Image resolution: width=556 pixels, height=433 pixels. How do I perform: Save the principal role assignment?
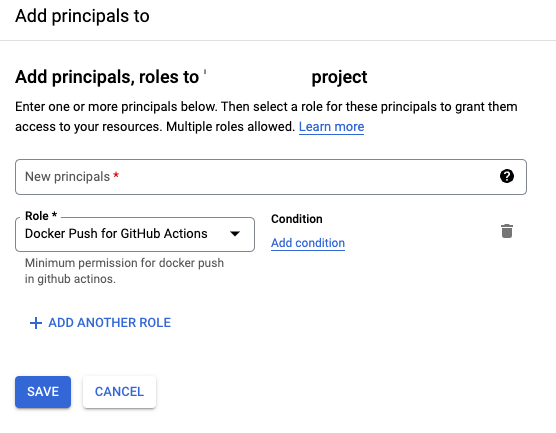[x=43, y=392]
